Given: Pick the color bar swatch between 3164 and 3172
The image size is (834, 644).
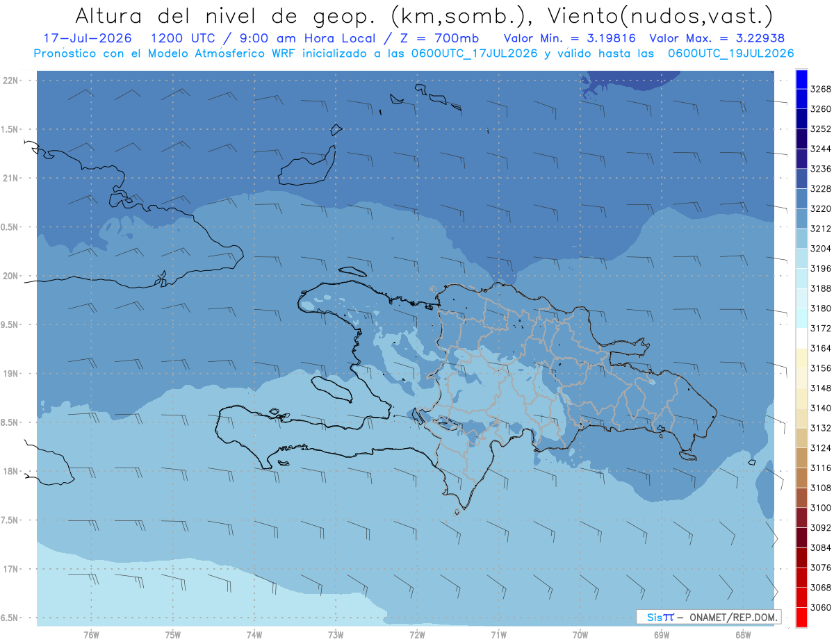Looking at the screenshot, I should click(x=801, y=338).
